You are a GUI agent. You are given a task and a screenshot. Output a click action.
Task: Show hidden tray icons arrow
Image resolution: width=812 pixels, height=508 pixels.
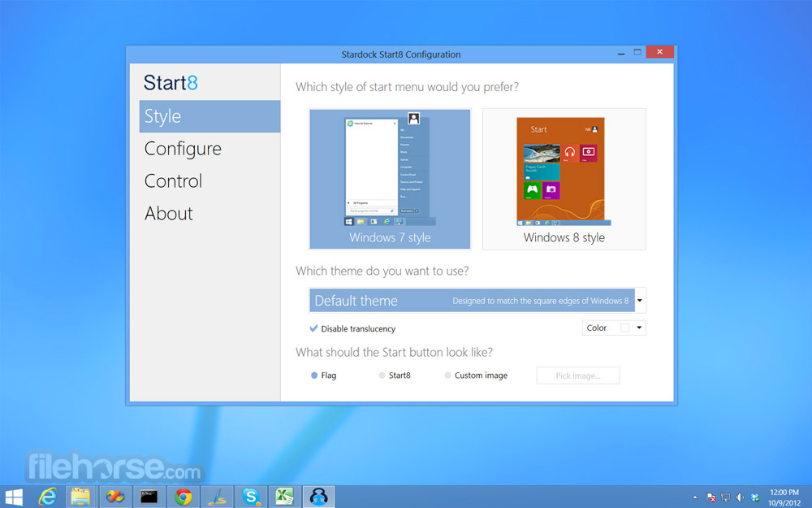695,497
